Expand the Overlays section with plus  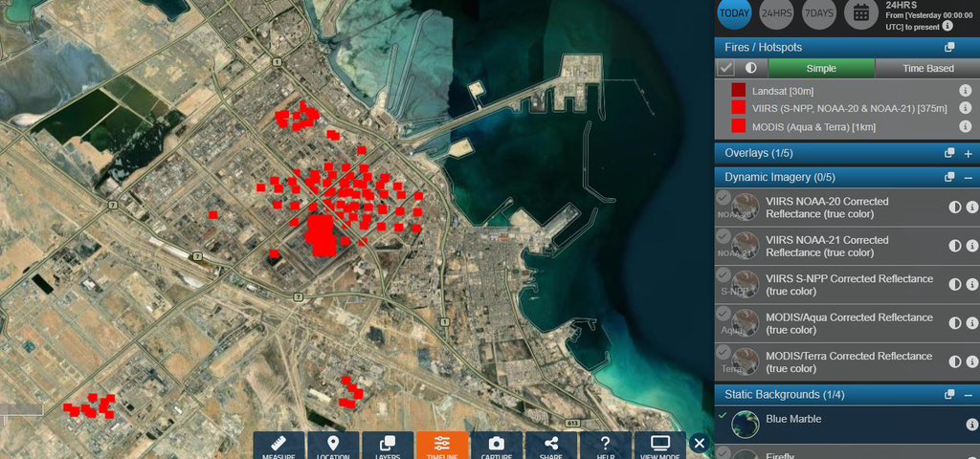tap(969, 153)
